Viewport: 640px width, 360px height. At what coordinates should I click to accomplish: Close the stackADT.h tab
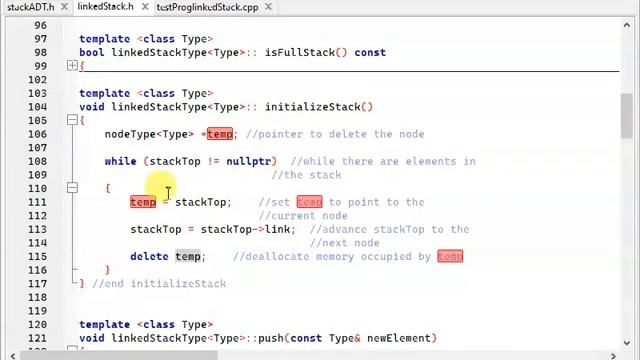64,7
